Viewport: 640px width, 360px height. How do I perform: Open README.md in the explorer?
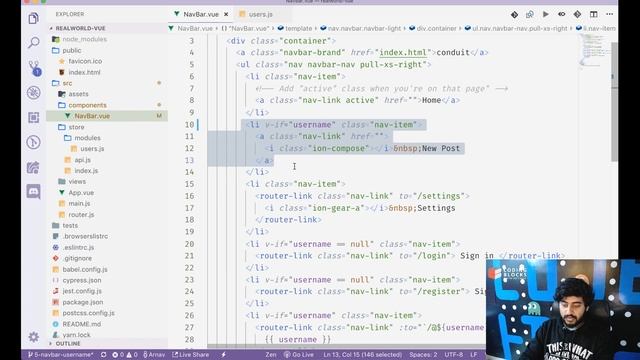82,324
